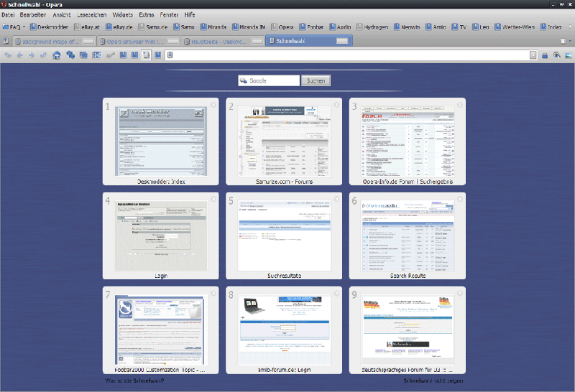Go to the home page icon

tap(57, 55)
